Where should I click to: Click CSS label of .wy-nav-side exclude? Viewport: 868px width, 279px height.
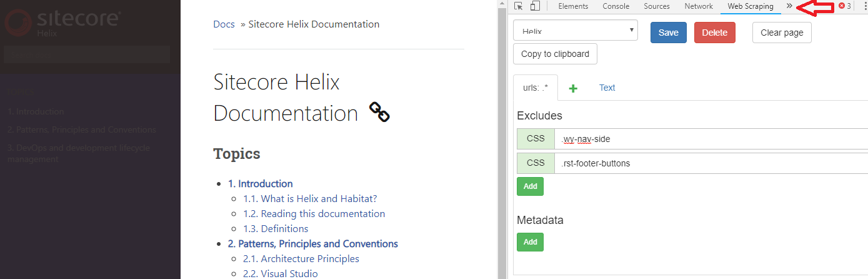click(x=536, y=139)
